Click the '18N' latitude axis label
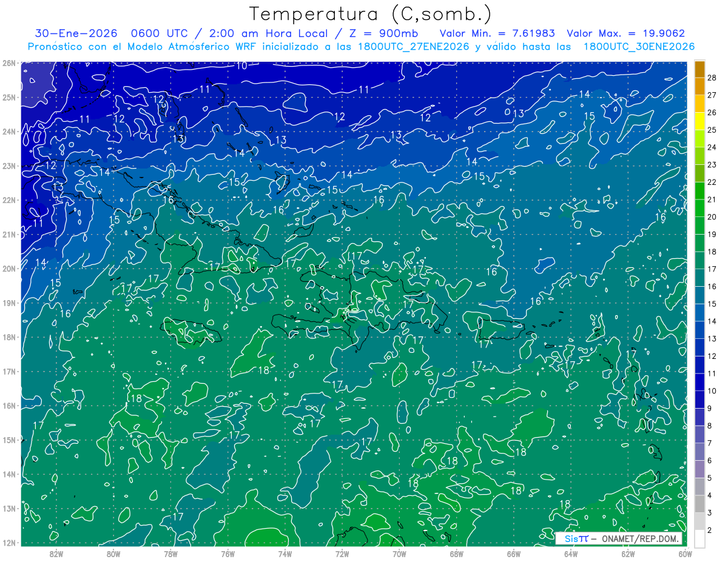Viewport: 728px width, 562px height. pos(8,337)
